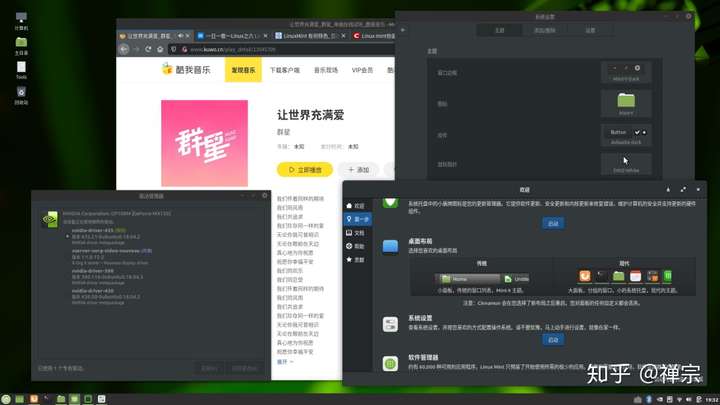The height and width of the screenshot is (405, 720).
Task: Expand the full lyrics with 展开
Action: (x=285, y=362)
